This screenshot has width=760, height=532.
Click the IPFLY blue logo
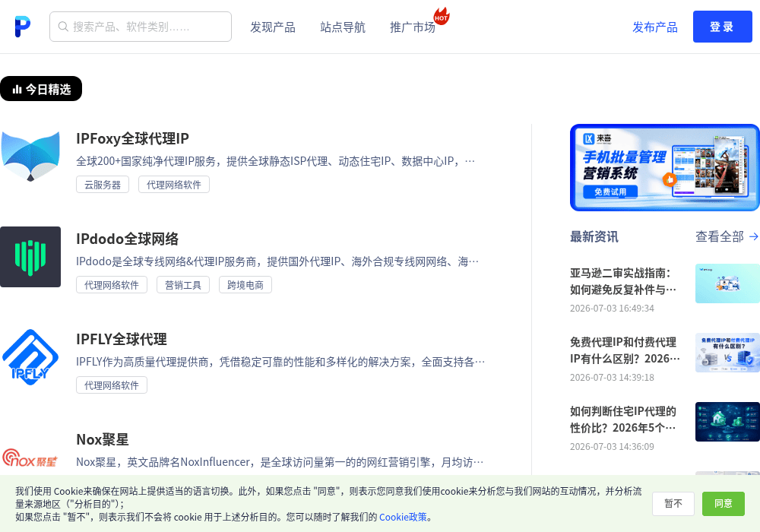pos(30,357)
